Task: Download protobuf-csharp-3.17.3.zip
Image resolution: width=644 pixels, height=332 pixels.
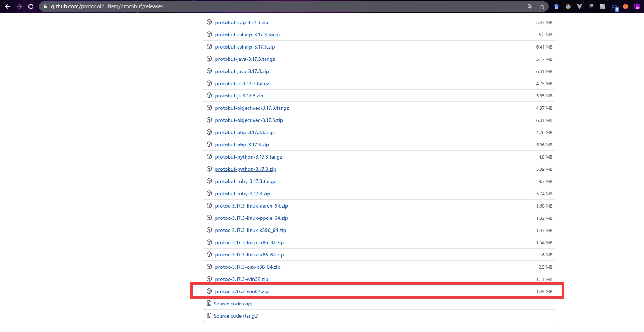Action: [245, 47]
